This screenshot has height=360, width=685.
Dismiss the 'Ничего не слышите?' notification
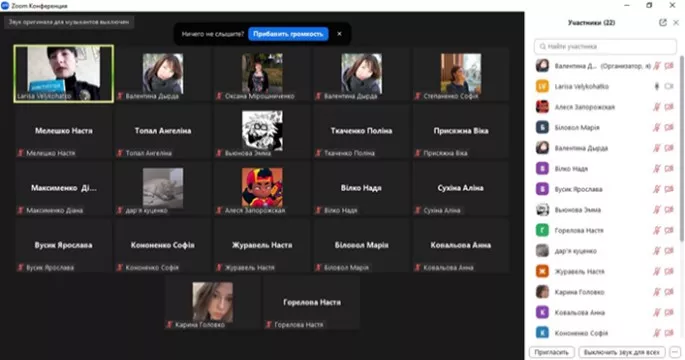click(339, 34)
